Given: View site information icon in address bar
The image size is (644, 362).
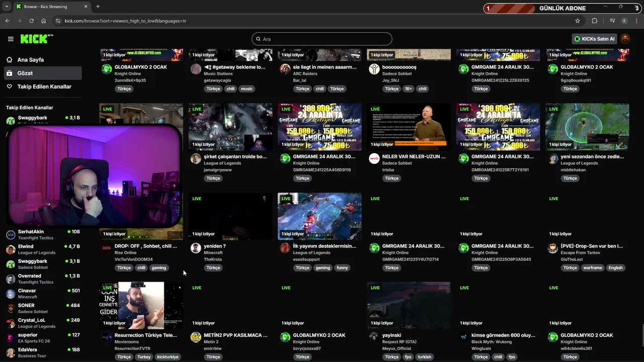Looking at the screenshot, I should 58,21.
